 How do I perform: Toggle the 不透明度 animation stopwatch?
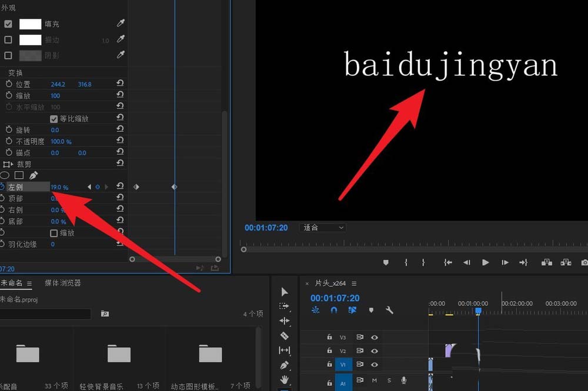9,141
